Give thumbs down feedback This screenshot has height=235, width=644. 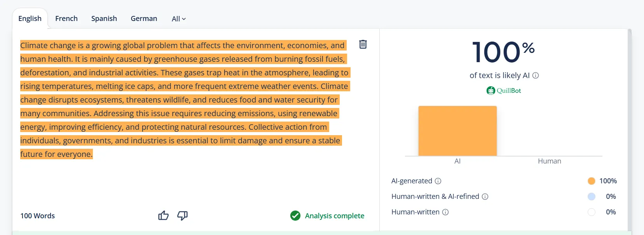click(x=182, y=216)
